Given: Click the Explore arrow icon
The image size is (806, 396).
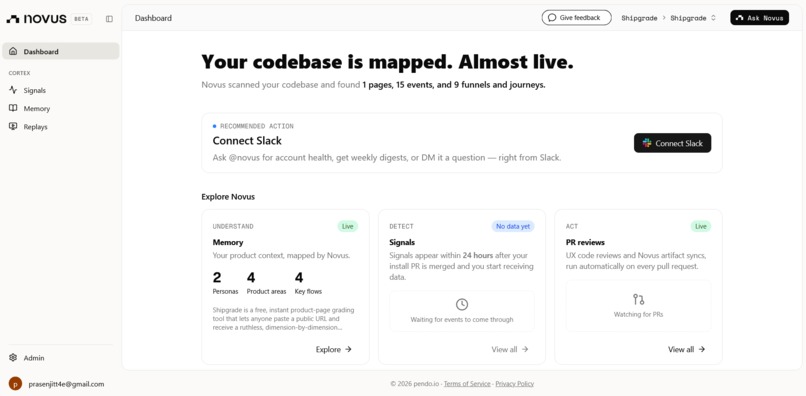Looking at the screenshot, I should coord(348,349).
